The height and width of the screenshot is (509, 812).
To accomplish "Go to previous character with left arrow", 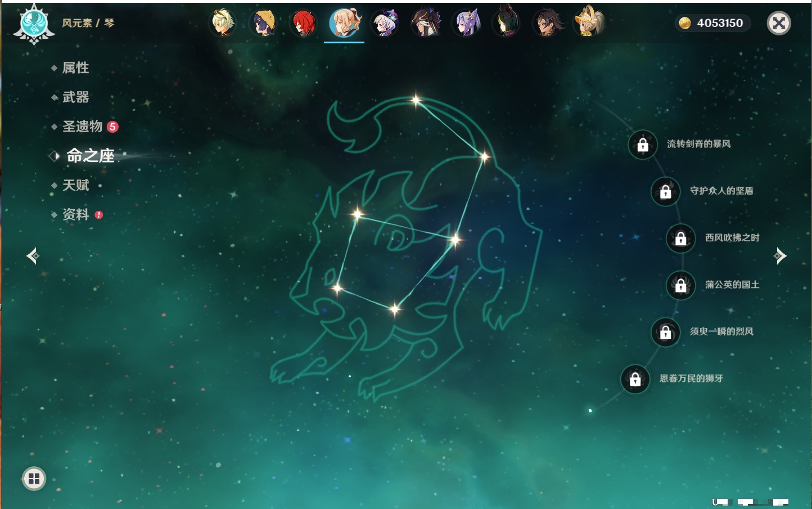I will [33, 256].
